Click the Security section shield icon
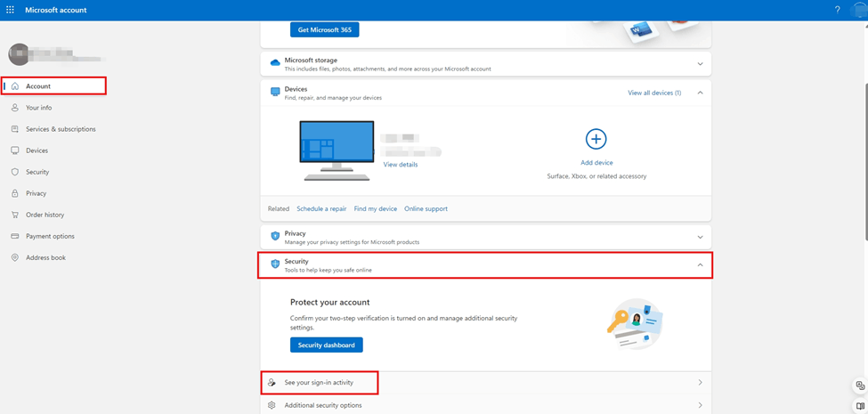Screen dimensions: 868x414 pos(275,264)
